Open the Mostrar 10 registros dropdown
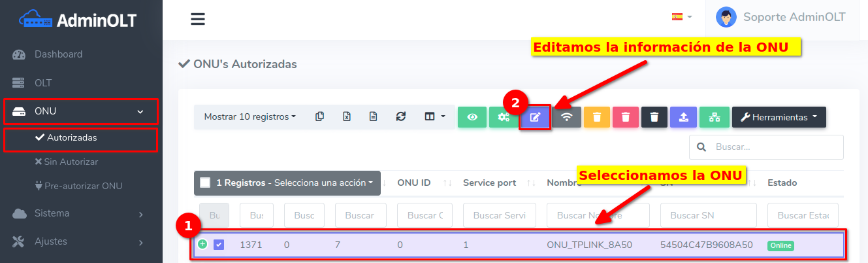The height and width of the screenshot is (263, 868). (249, 116)
